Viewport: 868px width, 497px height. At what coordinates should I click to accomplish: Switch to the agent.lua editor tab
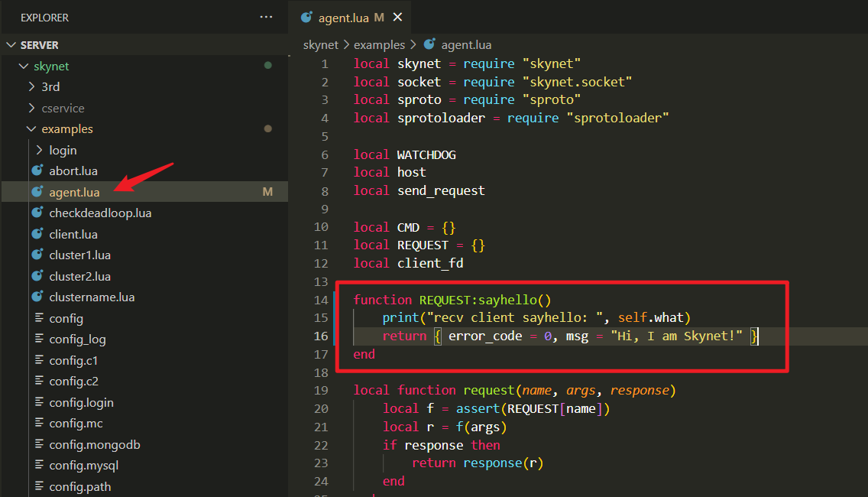[344, 17]
